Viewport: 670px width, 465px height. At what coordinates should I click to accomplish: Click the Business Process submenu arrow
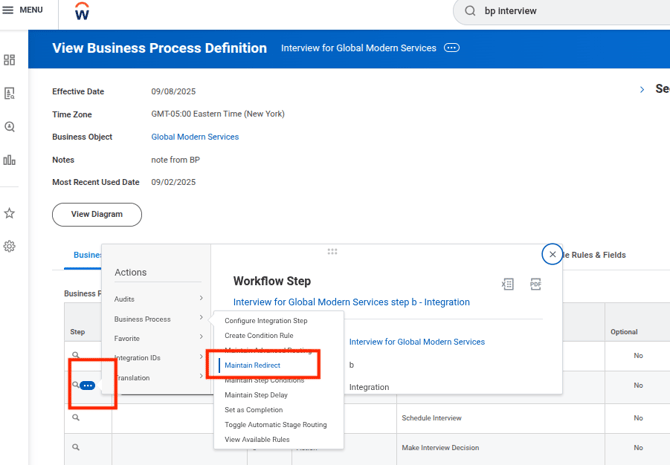pos(201,318)
